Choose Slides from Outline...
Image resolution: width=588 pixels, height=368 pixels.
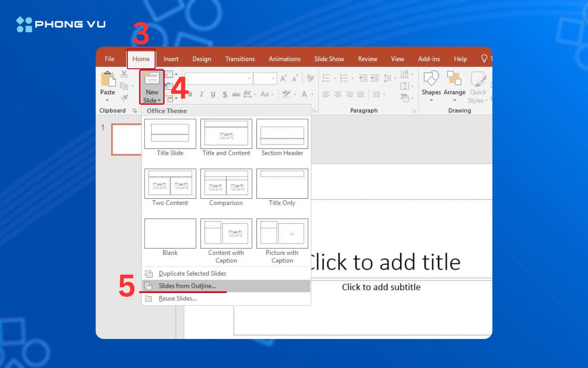click(226, 286)
